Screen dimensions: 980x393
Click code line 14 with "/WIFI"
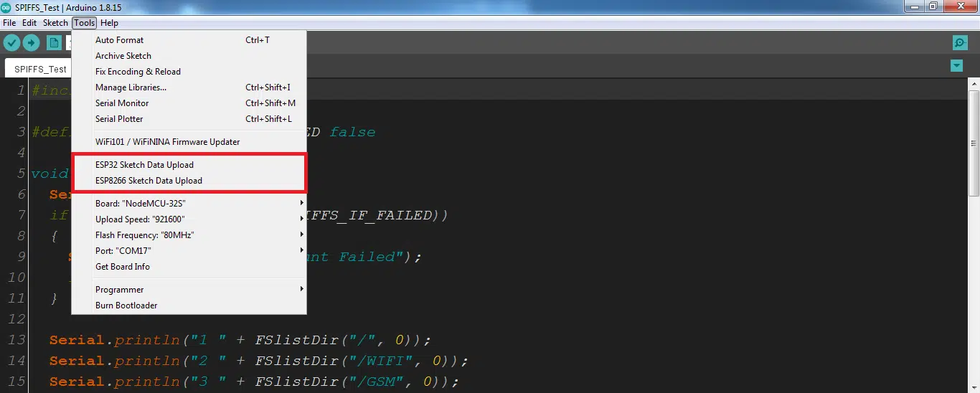pos(258,361)
